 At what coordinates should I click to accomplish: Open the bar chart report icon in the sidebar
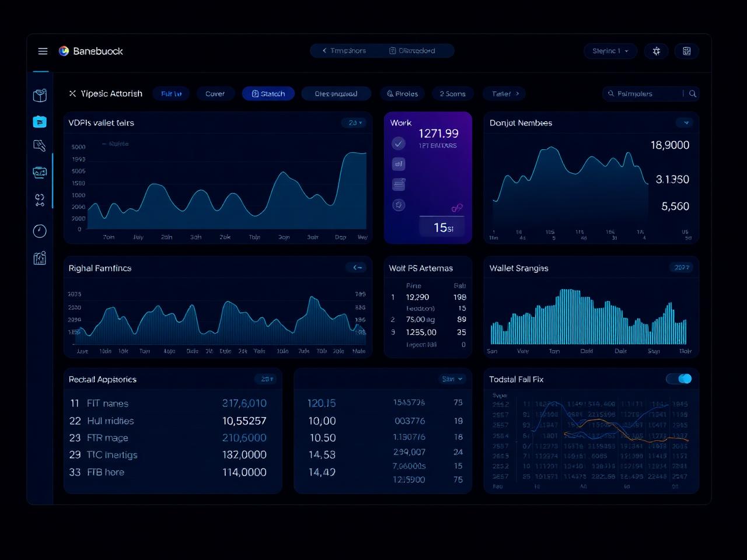[40, 258]
